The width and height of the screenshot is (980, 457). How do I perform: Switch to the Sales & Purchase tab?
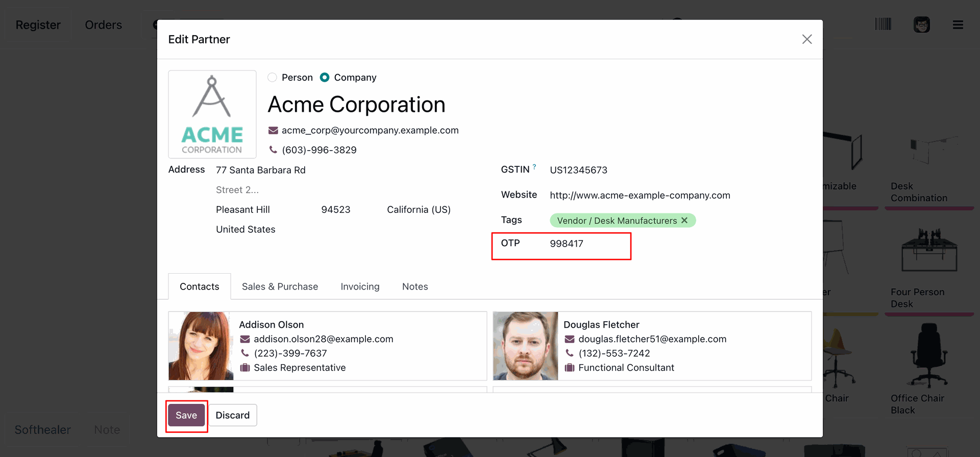coord(280,287)
